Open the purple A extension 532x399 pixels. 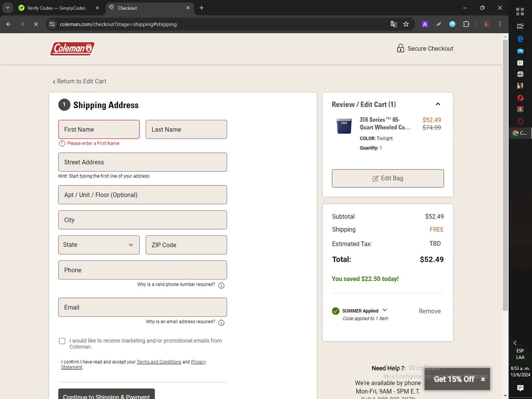(425, 24)
